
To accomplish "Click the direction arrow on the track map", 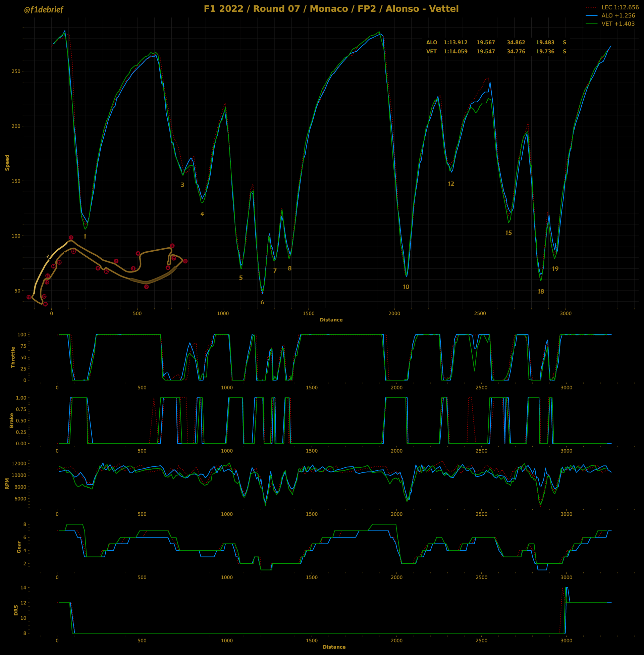I will [48, 256].
